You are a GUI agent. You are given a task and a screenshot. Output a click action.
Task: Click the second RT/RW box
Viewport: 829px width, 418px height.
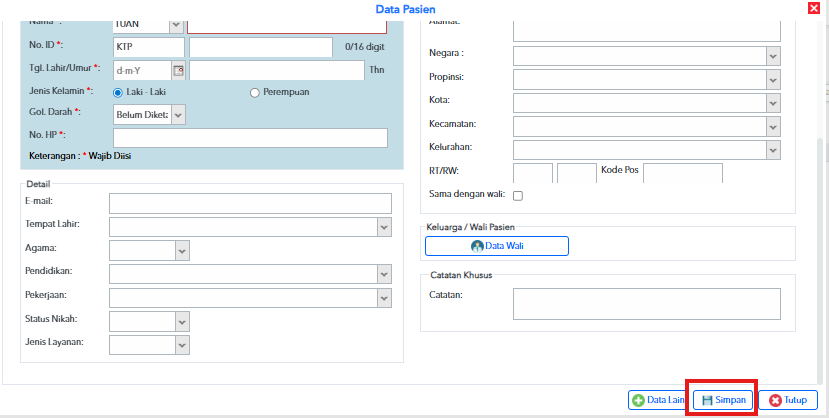577,173
